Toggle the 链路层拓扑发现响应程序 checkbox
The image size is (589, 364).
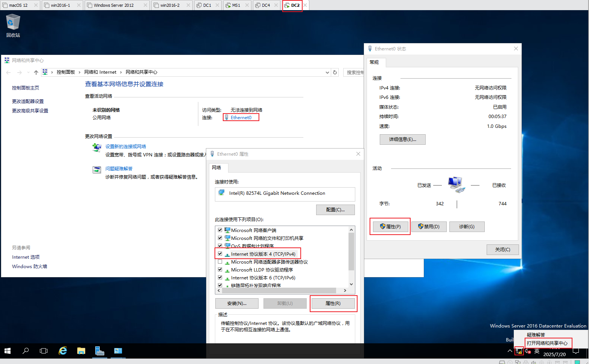pos(220,285)
